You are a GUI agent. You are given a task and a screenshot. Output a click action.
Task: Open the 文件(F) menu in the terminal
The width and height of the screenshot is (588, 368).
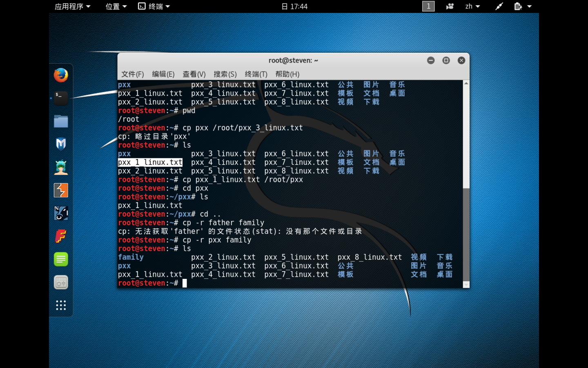click(x=132, y=74)
